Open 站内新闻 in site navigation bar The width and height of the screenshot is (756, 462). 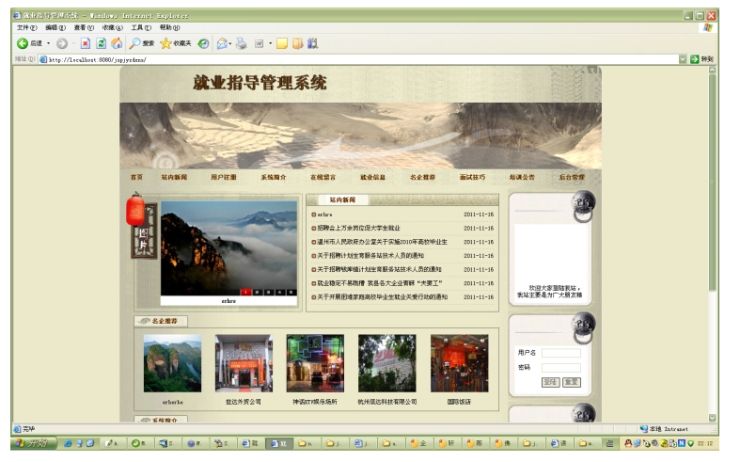point(174,177)
